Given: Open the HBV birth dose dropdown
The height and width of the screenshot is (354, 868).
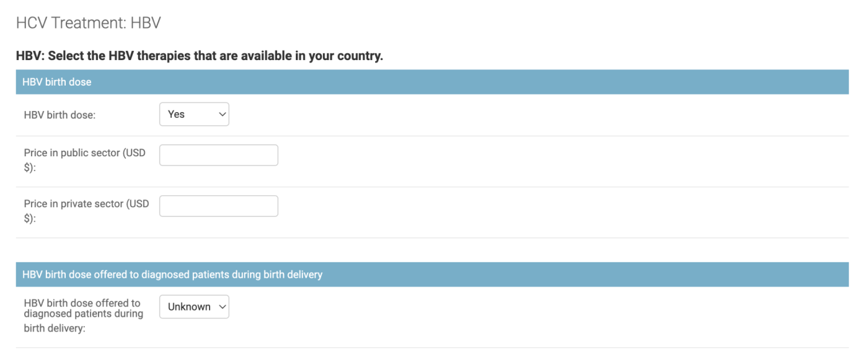Looking at the screenshot, I should (194, 115).
